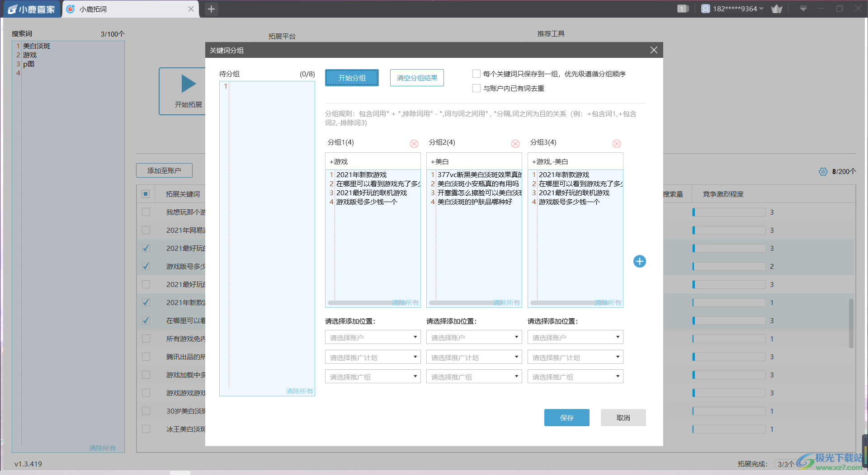This screenshot has width=868, height=475.
Task: Check the 2021年网易 row checkbox
Action: 146,230
